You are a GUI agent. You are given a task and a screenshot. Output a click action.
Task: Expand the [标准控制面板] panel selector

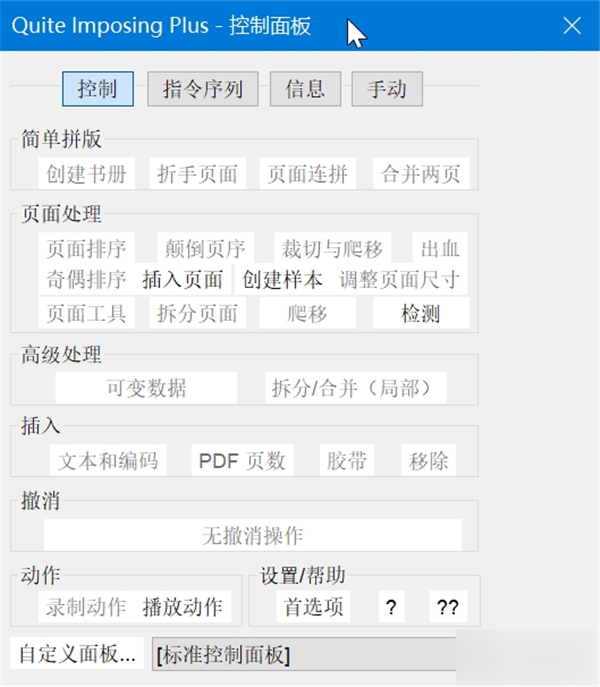(x=304, y=654)
